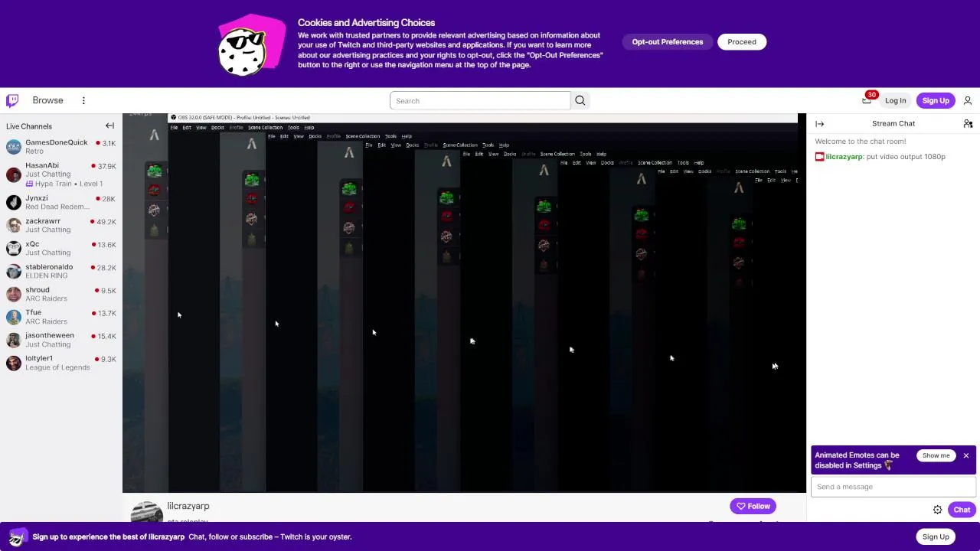Open xQc channel avatar
Viewport: 980px width, 551px height.
(14, 248)
